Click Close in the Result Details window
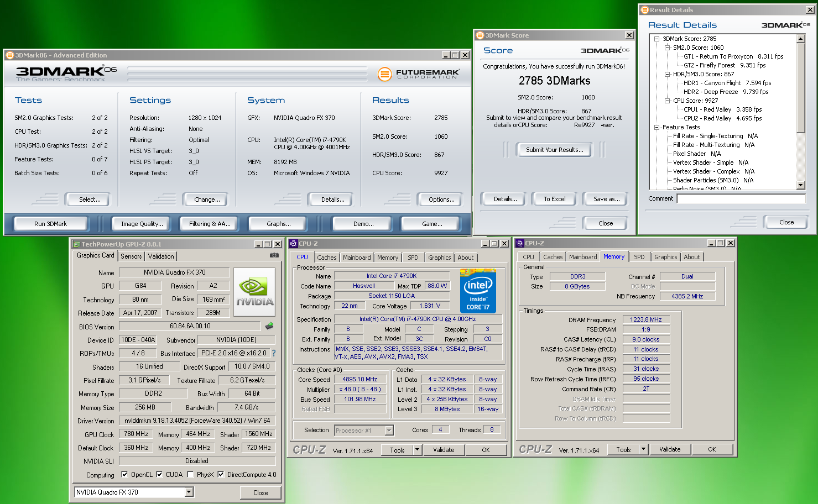 786,222
